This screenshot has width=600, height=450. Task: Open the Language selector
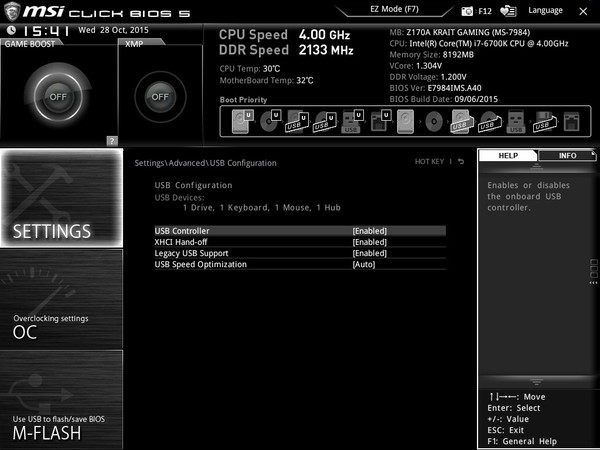[545, 10]
